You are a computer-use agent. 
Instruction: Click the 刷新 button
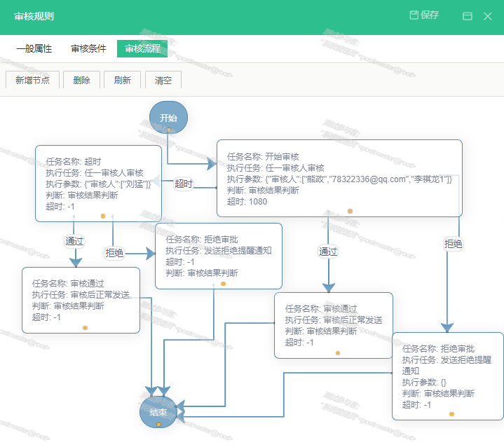click(x=122, y=80)
